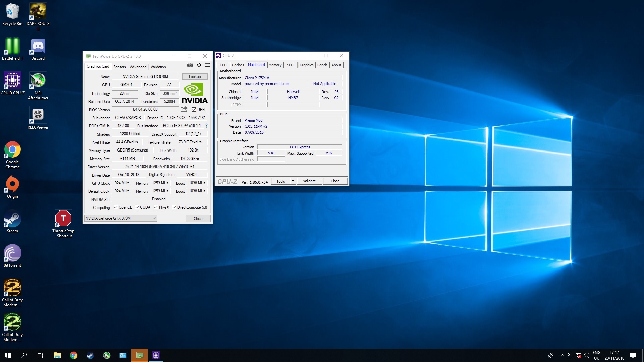Open the Steam taskbar icon
The image size is (644, 362).
(90, 355)
